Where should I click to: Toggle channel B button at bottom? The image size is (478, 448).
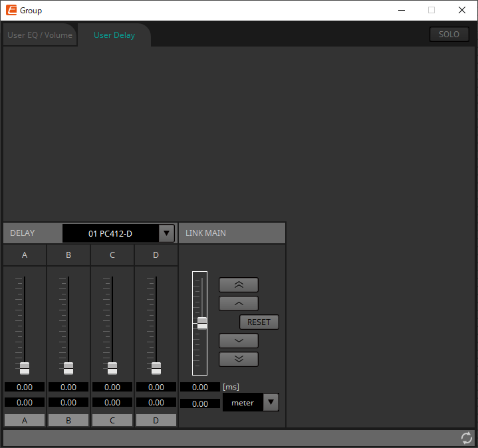pos(68,420)
